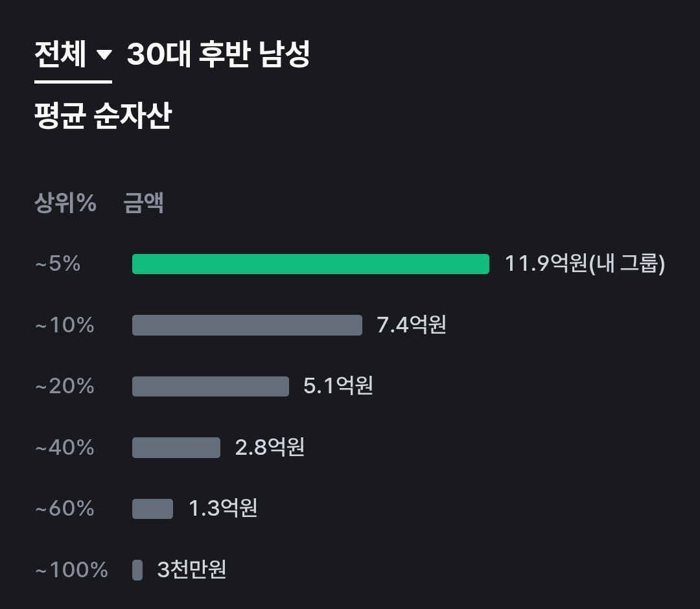700x609 pixels.
Task: Select the short 1.3억원 bar
Action: coord(152,509)
